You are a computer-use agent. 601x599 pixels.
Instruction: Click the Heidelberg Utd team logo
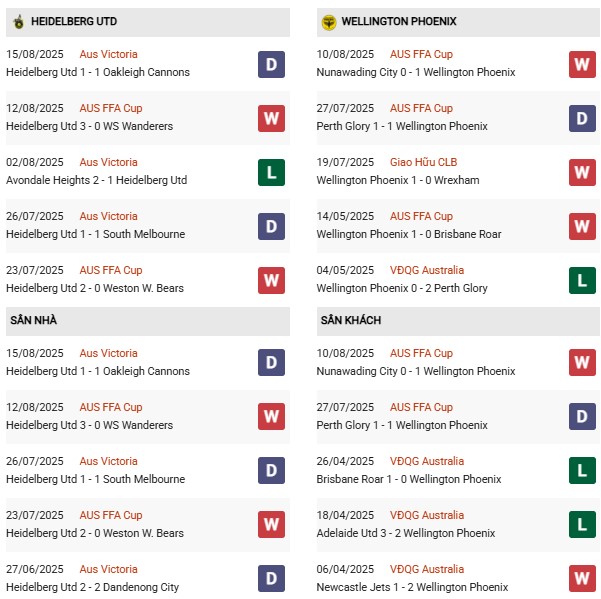click(x=18, y=21)
